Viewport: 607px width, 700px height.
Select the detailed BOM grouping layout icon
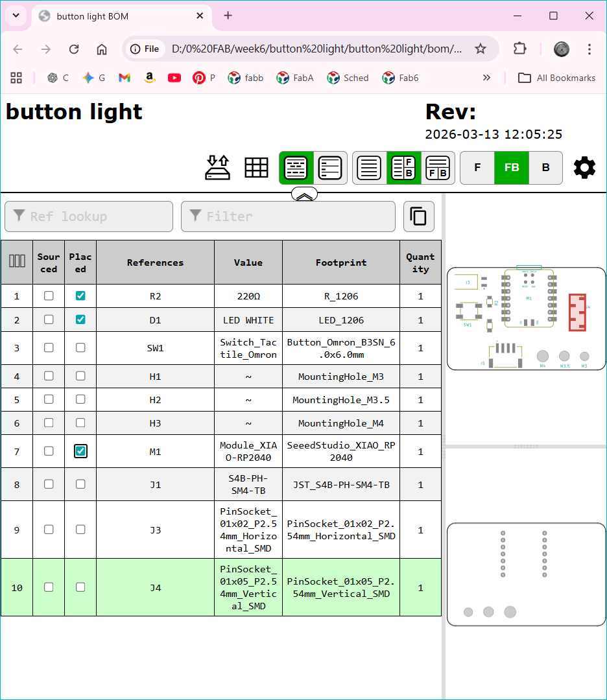(x=296, y=167)
